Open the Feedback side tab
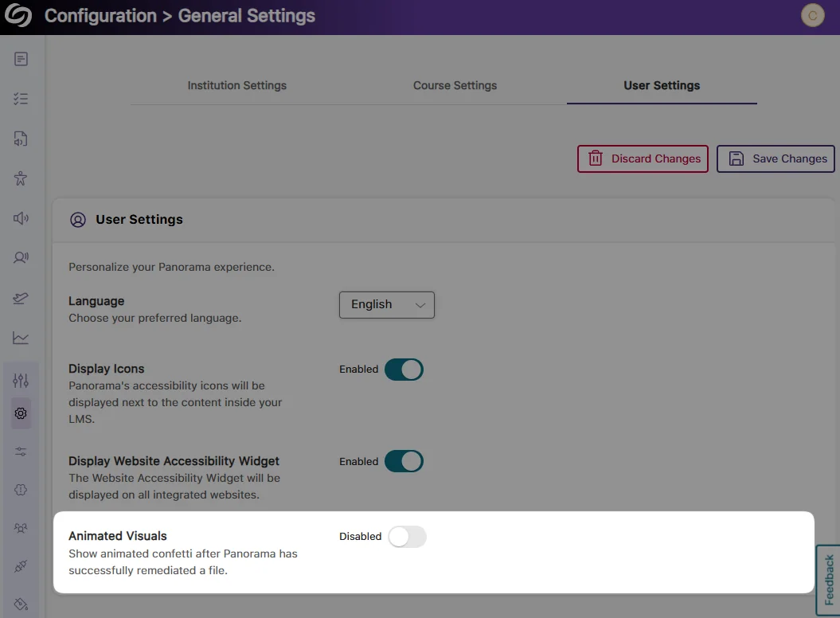840x618 pixels. tap(829, 580)
